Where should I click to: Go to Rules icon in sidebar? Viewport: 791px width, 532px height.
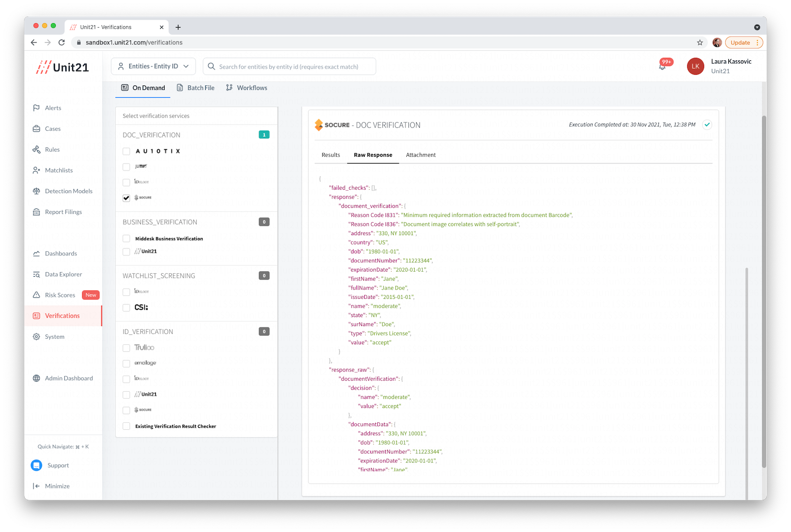36,149
